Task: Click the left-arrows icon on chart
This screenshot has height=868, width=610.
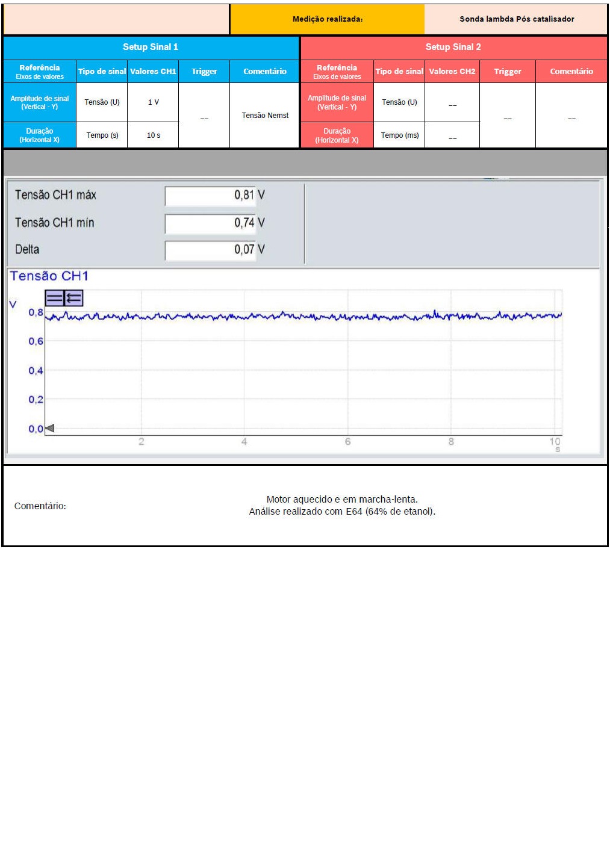Action: click(73, 298)
